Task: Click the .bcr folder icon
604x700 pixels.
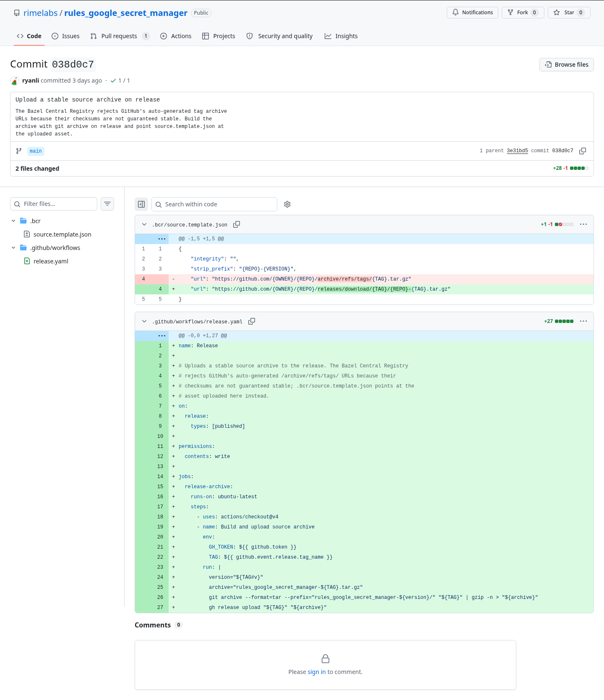Action: (23, 221)
